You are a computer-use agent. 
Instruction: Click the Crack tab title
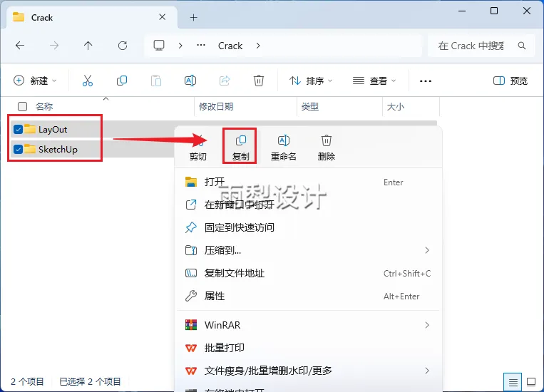(42, 18)
